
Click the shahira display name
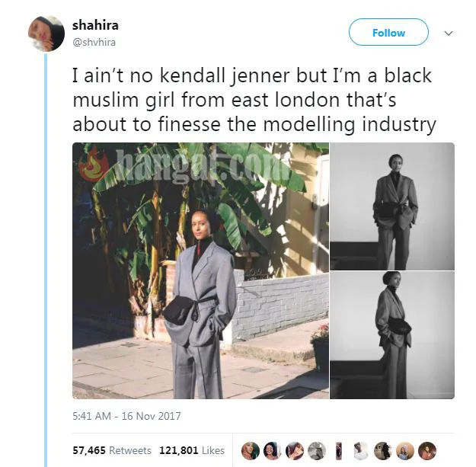95,25
